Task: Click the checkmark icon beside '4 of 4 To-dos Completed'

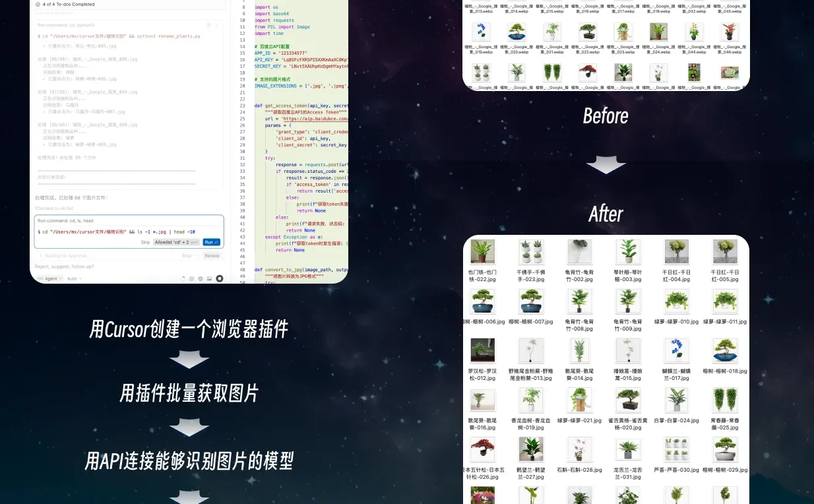Action: [37, 4]
